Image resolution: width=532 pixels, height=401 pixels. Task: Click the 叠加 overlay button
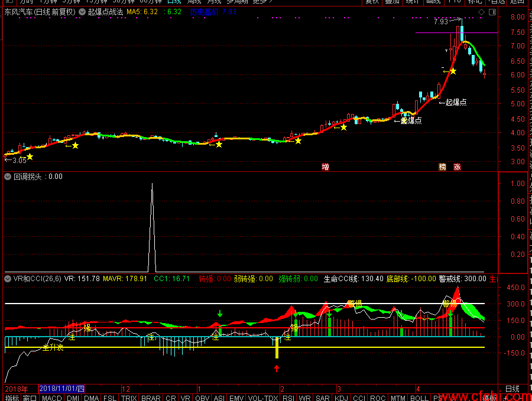pos(392,2)
